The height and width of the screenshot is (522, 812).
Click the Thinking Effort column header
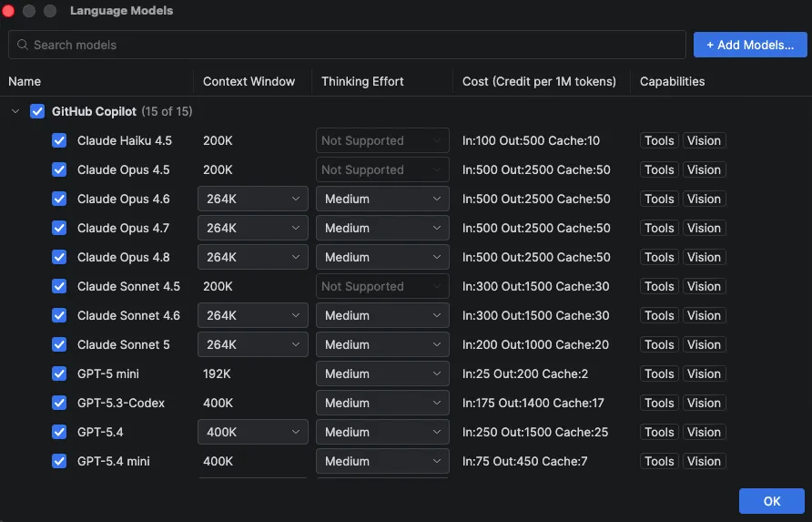click(362, 81)
